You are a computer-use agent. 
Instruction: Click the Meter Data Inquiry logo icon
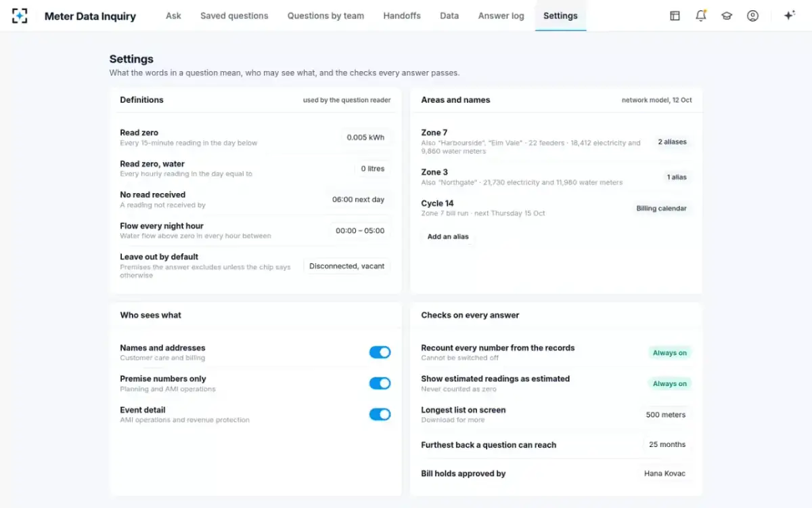click(20, 16)
